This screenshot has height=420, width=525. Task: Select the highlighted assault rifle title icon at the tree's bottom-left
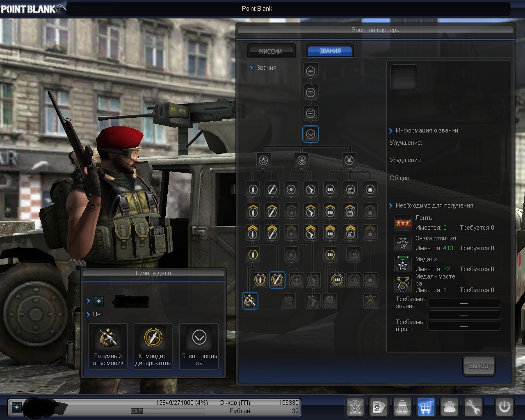(250, 301)
